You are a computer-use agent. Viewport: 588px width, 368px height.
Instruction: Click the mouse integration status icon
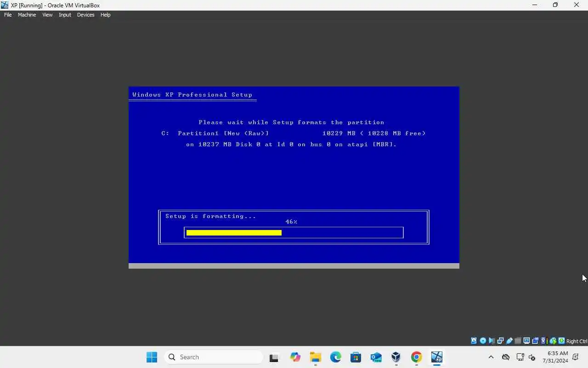click(553, 341)
